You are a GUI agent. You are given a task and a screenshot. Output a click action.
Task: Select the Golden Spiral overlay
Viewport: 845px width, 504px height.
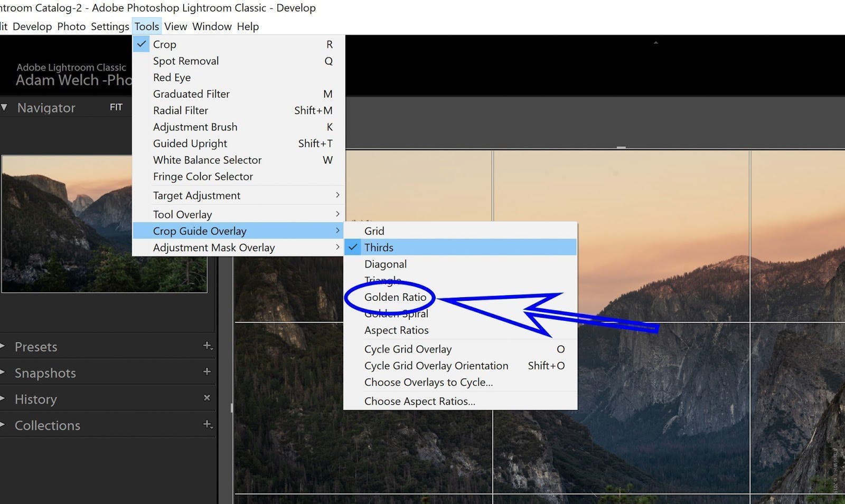point(396,313)
